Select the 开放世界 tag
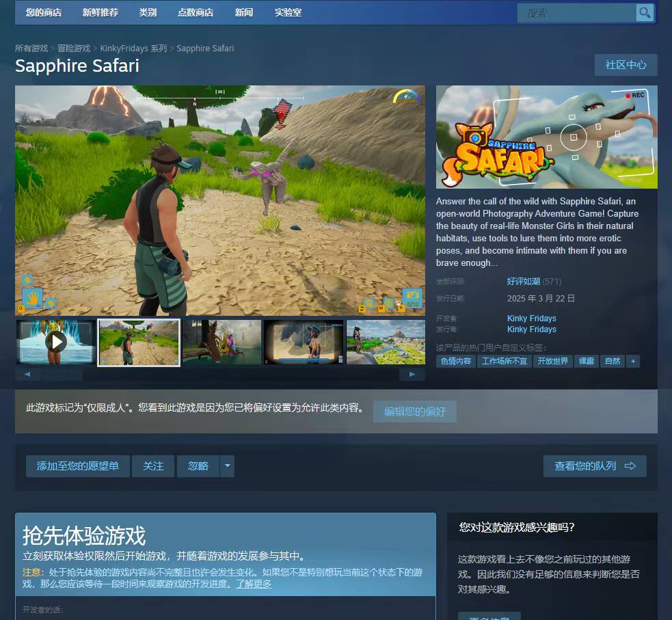The height and width of the screenshot is (620, 672). (552, 361)
